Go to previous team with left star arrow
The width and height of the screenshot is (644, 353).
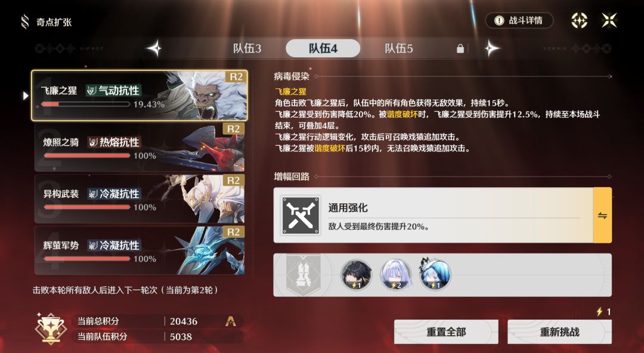[x=154, y=48]
